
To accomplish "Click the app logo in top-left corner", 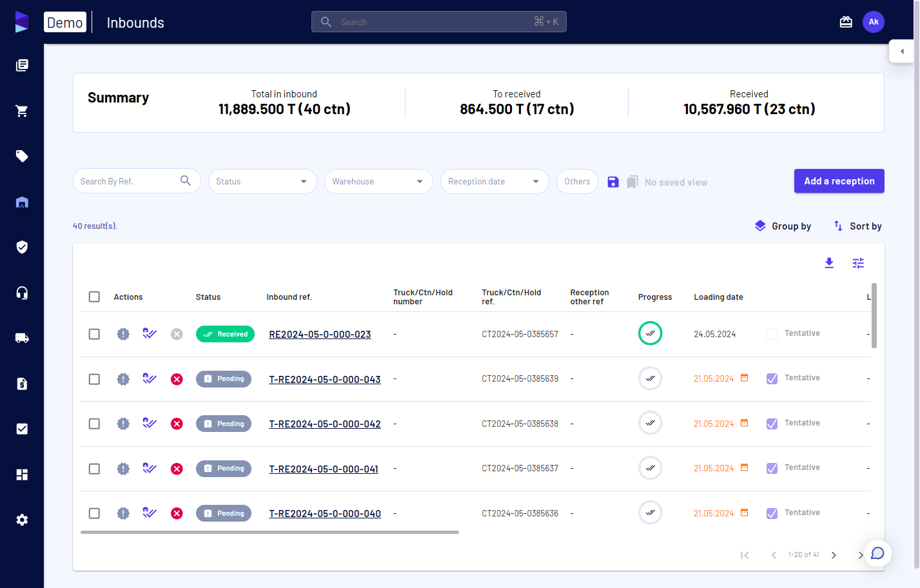I will [x=22, y=22].
